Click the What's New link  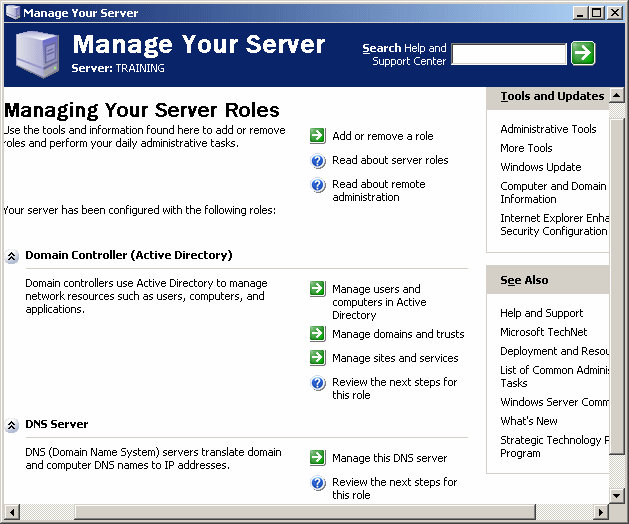(x=528, y=421)
